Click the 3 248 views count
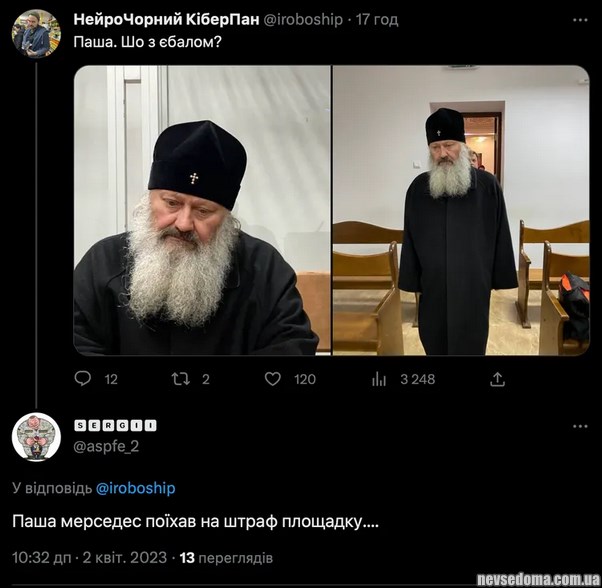 [x=417, y=379]
